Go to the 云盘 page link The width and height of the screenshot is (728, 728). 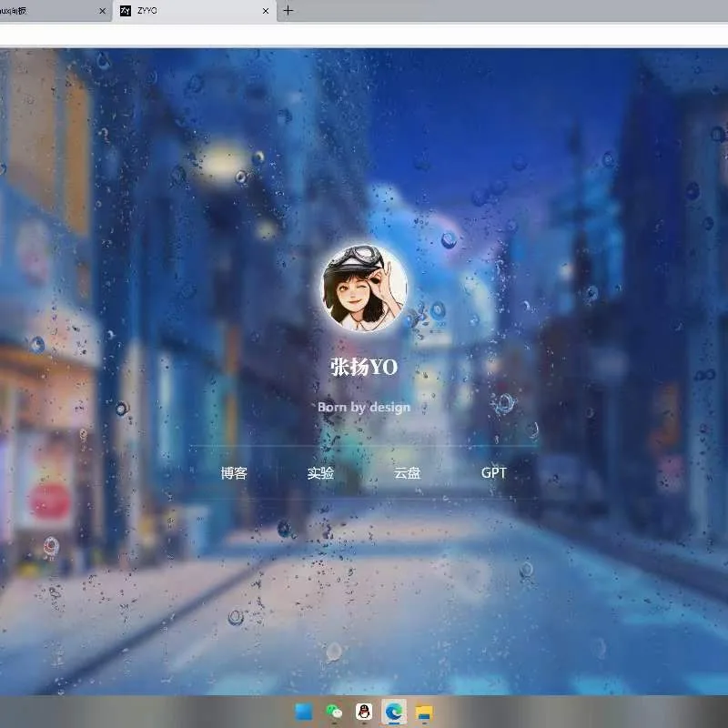tap(407, 473)
